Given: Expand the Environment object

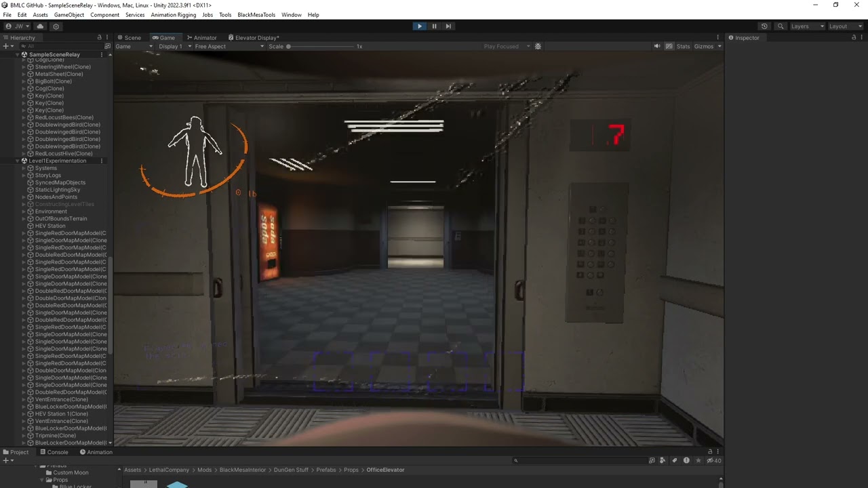Looking at the screenshot, I should tap(24, 211).
